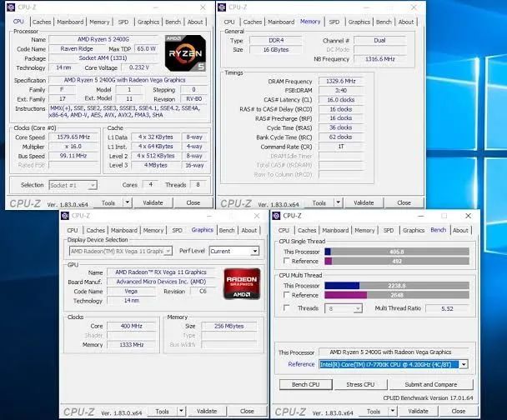Open Bench tab in Graphics window
Screen dimensions: 507x420
pyautogui.click(x=227, y=230)
